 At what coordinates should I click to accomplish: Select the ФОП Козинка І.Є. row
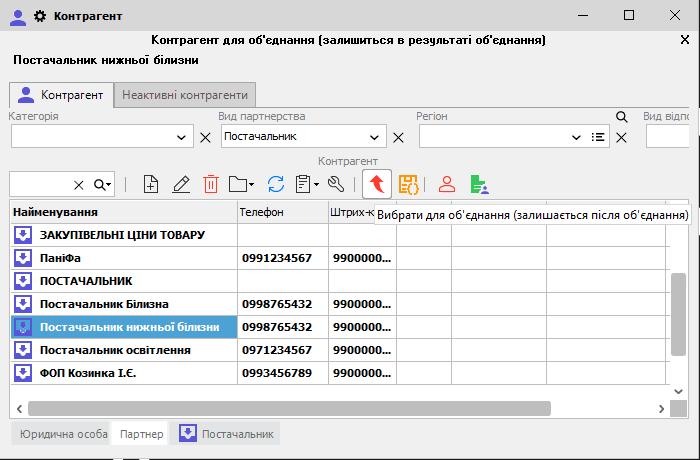tap(90, 373)
